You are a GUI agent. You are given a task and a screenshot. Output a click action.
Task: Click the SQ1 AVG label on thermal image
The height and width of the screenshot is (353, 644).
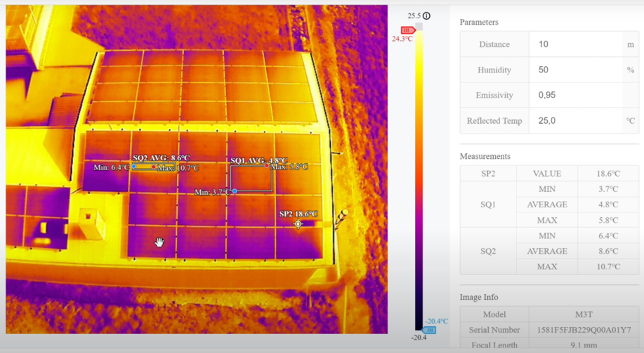[258, 160]
